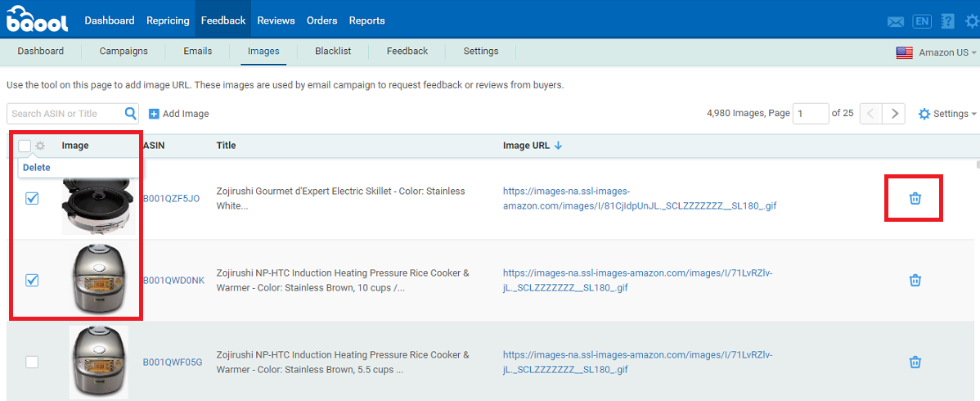Click the bulk action gear icon
The width and height of the screenshot is (980, 401).
[41, 146]
